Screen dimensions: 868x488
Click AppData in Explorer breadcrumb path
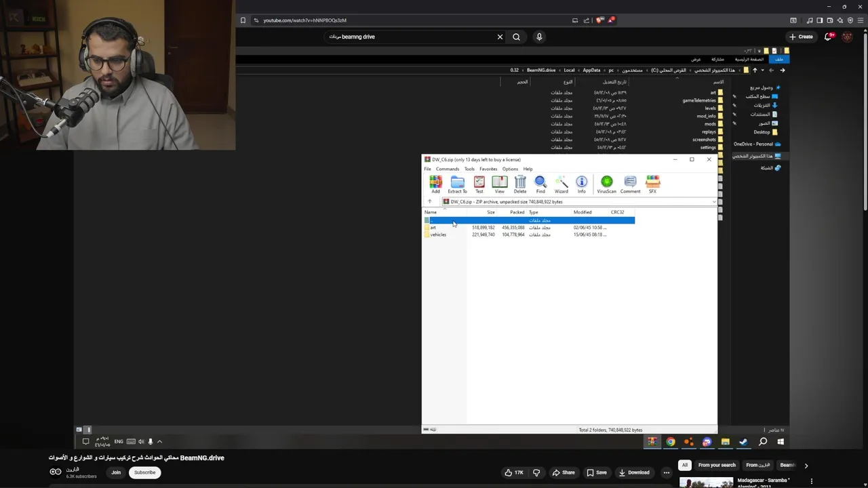(x=591, y=70)
